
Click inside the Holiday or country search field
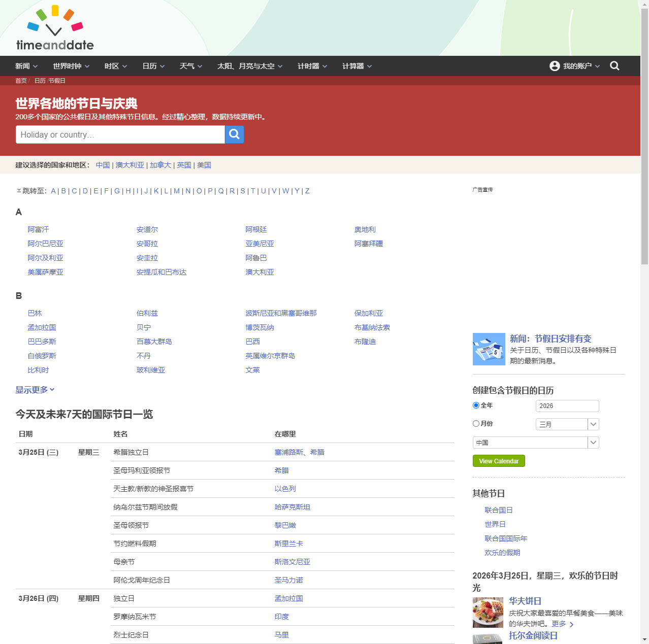[120, 134]
